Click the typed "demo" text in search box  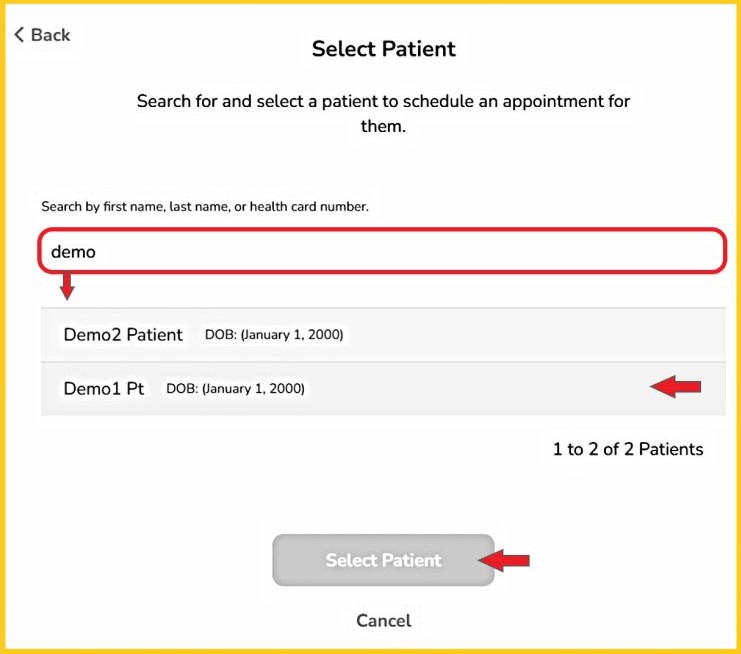[73, 252]
